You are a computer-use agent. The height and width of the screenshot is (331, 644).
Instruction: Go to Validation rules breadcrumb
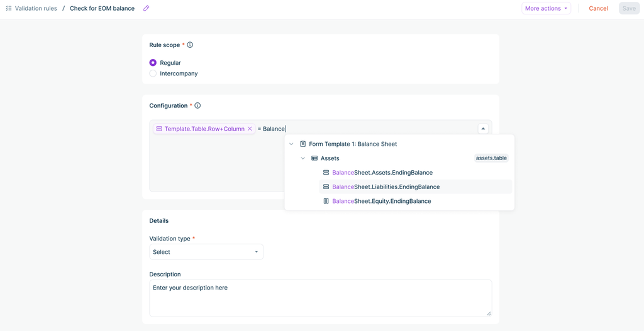click(36, 9)
